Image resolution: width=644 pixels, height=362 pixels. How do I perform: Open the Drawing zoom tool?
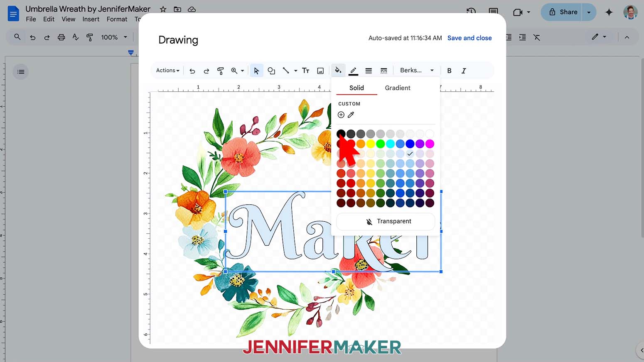click(234, 71)
